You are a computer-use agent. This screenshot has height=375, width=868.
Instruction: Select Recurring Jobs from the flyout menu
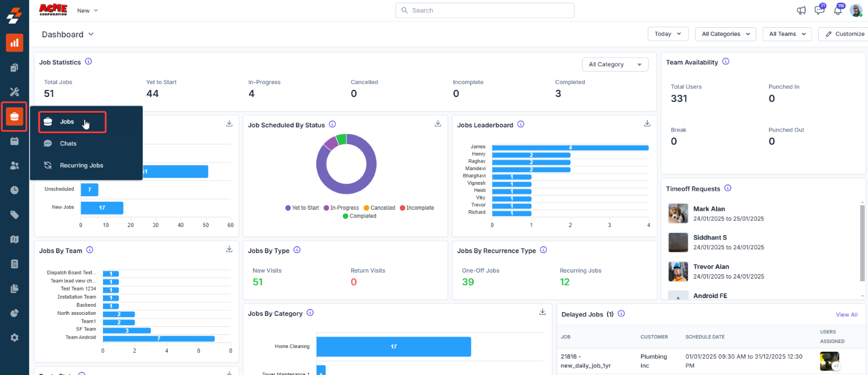pyautogui.click(x=81, y=166)
